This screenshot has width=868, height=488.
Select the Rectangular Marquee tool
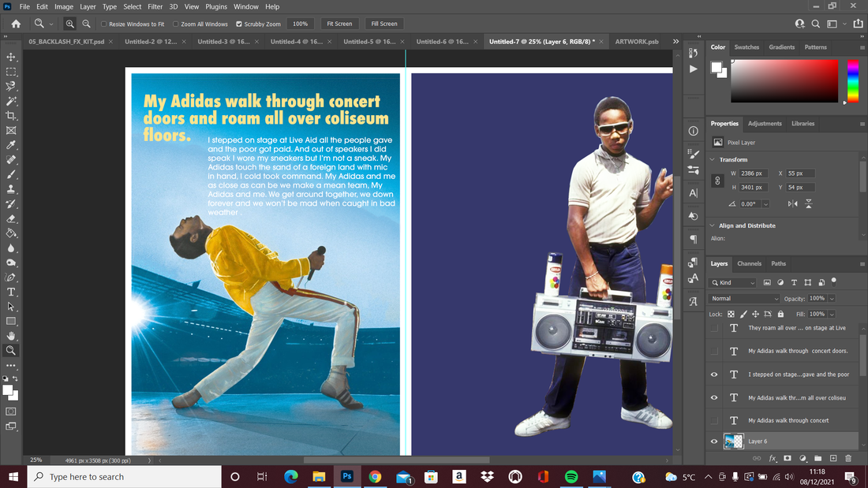pos(11,72)
